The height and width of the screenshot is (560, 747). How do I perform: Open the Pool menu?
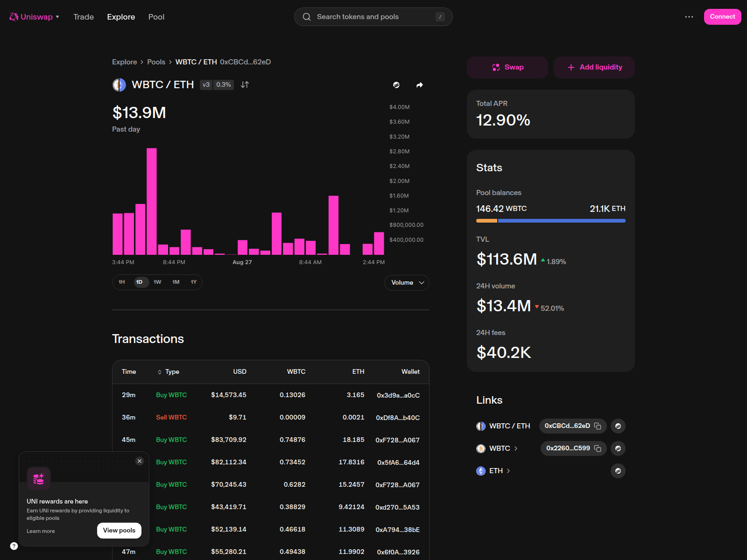[x=156, y=17]
